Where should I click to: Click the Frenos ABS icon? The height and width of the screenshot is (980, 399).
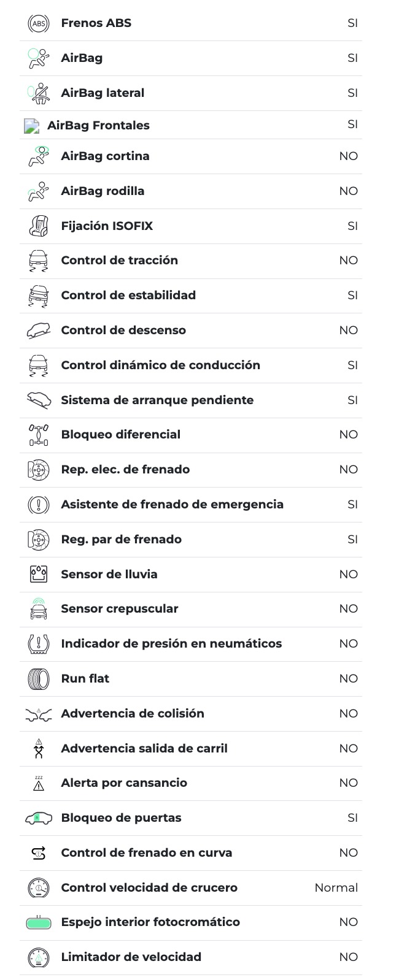(x=38, y=23)
